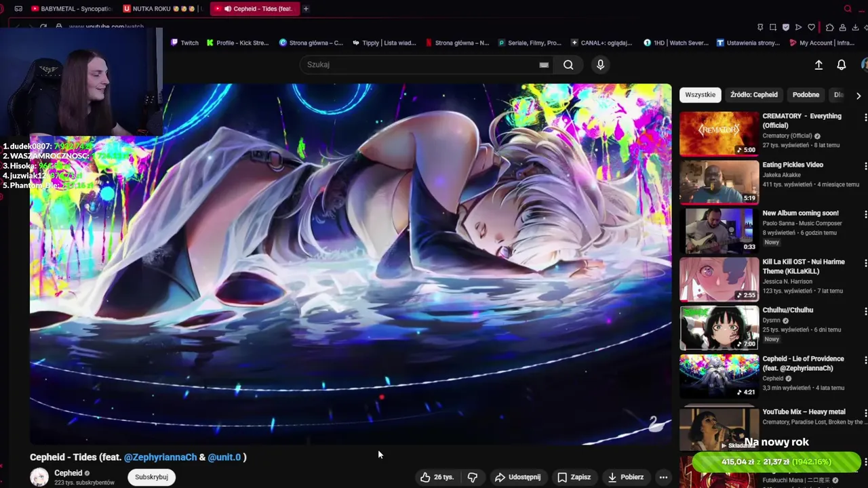Dislike the video with thumbs down
Viewport: 868px width, 488px height.
(473, 477)
